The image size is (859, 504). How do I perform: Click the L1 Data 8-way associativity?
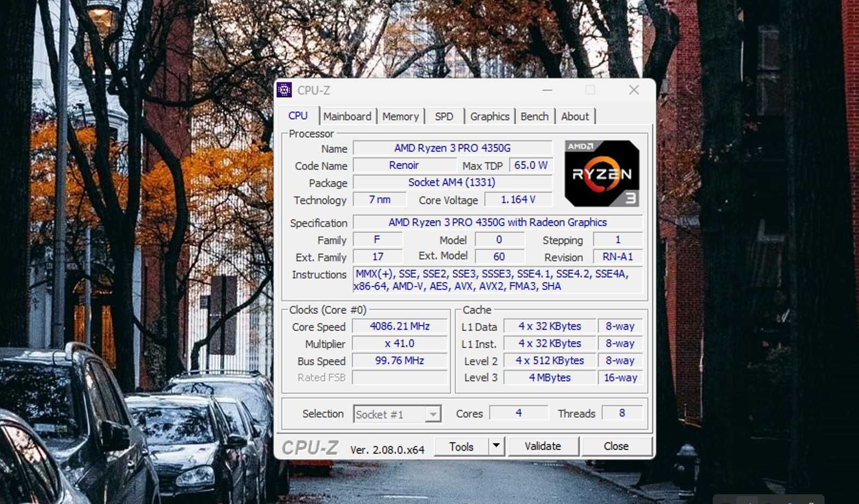coord(620,326)
